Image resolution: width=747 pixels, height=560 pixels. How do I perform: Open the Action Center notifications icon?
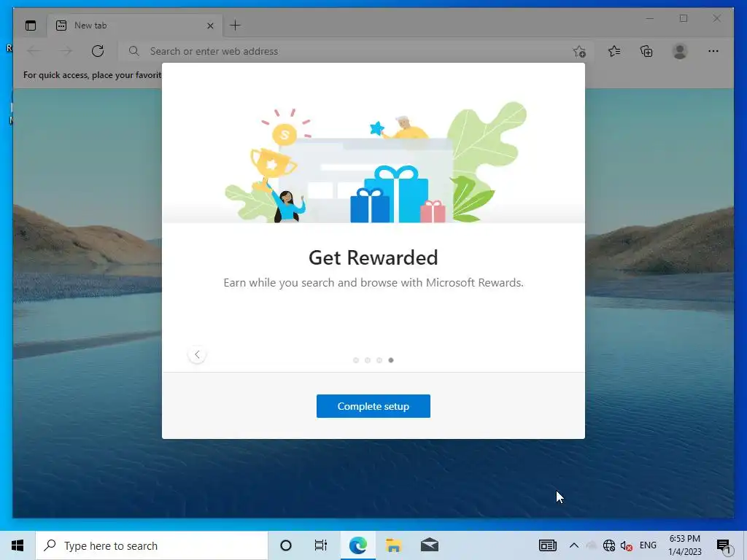point(724,545)
